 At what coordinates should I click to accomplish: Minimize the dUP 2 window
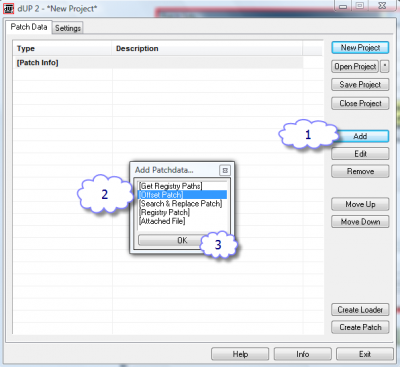click(343, 6)
